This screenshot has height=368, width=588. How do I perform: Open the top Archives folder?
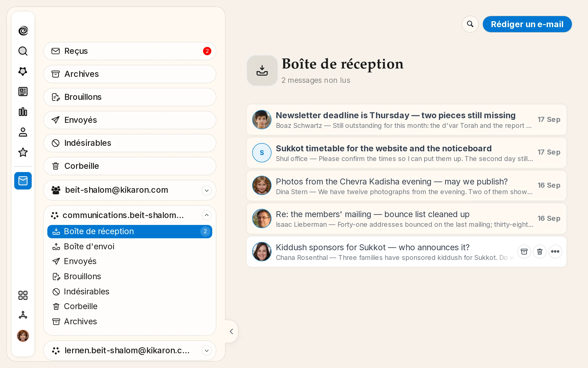(x=130, y=74)
